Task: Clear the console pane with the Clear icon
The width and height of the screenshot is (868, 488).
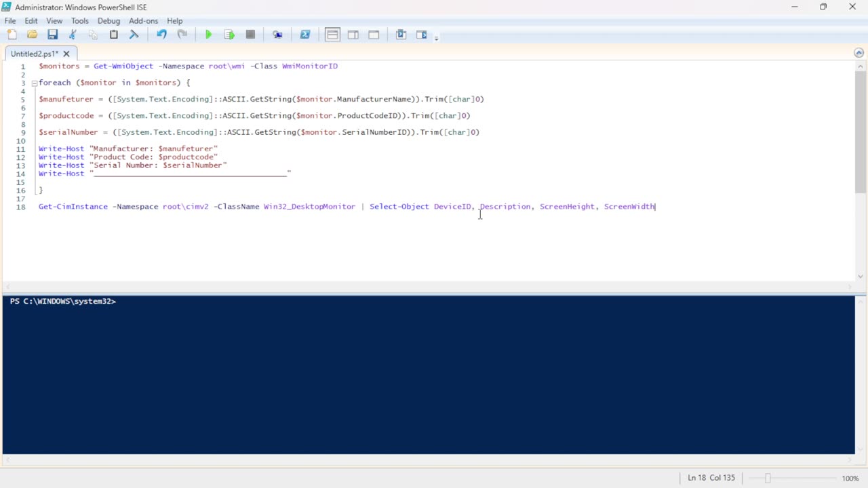Action: (134, 35)
